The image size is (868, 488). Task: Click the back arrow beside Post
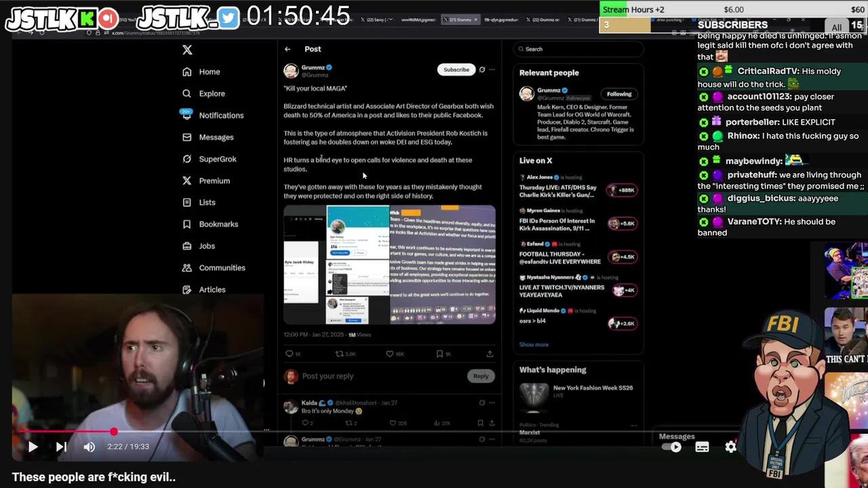pyautogui.click(x=288, y=49)
